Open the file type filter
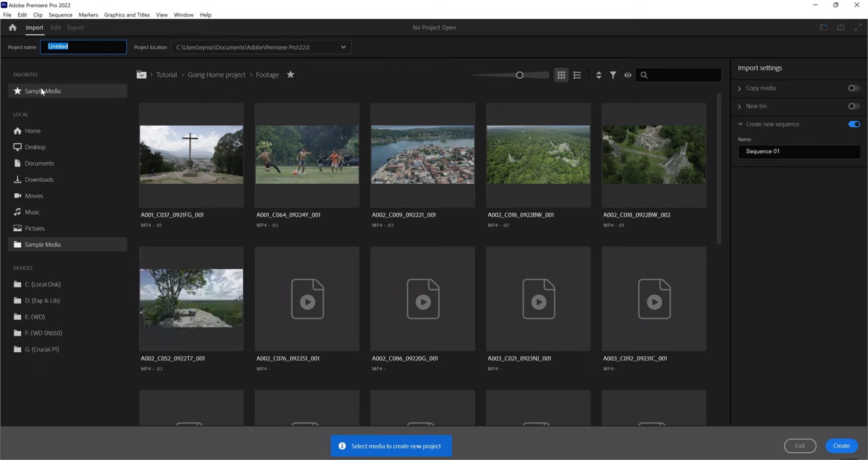 (x=613, y=75)
